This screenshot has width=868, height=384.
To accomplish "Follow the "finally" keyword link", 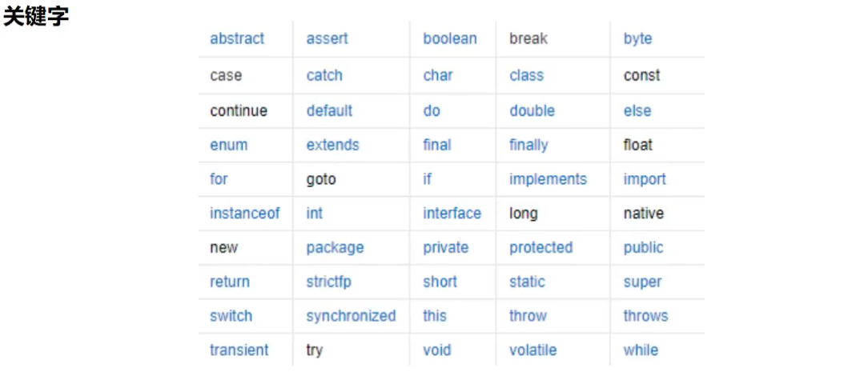I will click(x=528, y=145).
